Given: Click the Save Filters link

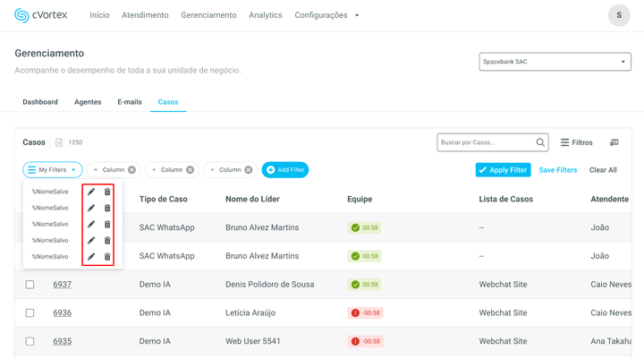Looking at the screenshot, I should coord(557,170).
